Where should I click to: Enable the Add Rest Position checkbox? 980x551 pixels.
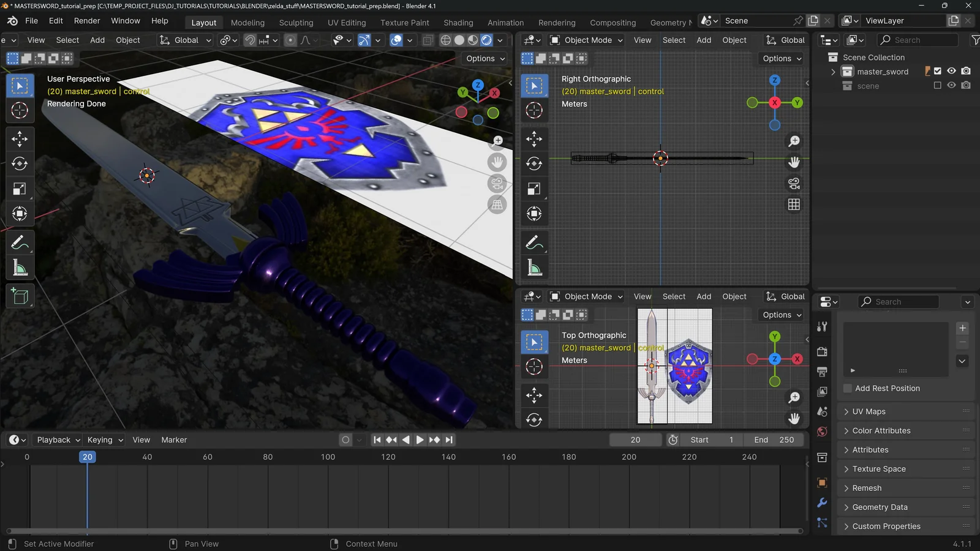tap(848, 388)
